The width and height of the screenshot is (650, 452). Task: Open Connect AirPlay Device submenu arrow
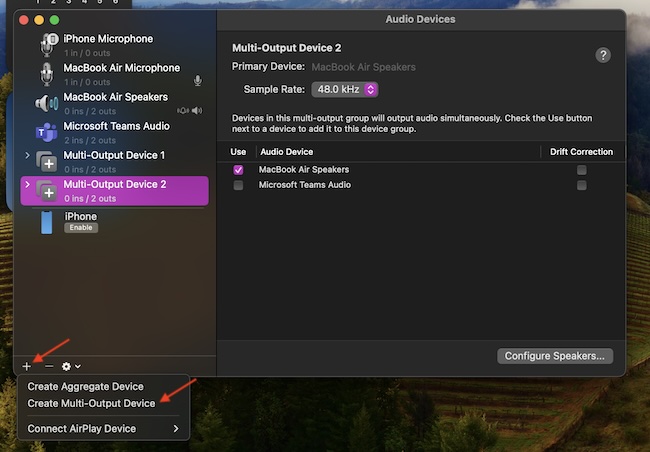pyautogui.click(x=176, y=428)
